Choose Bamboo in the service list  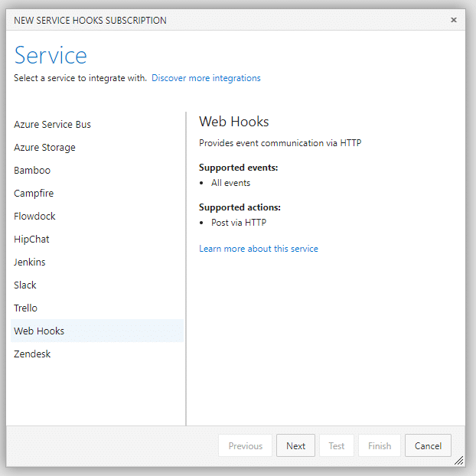(97, 171)
